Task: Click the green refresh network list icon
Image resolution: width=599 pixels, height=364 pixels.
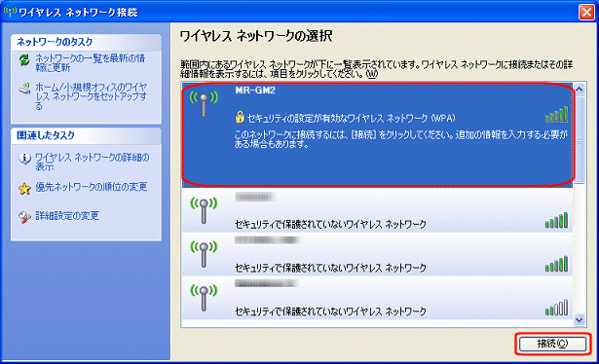Action: [x=24, y=60]
